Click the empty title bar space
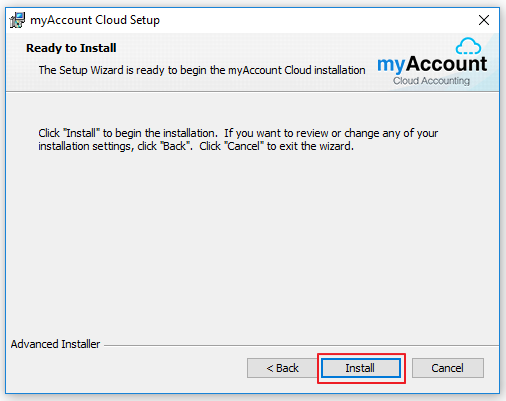This screenshot has height=401, width=506. [x=317, y=20]
